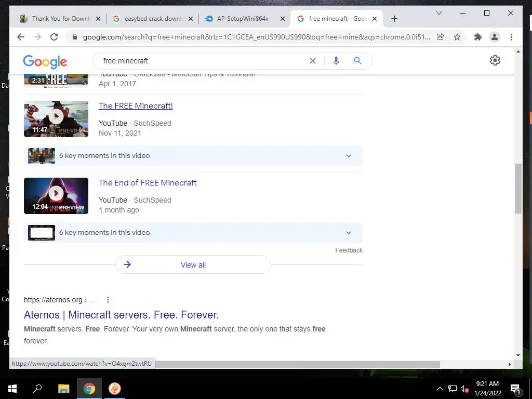Close the AP-SetupWini864x tab

[282, 19]
